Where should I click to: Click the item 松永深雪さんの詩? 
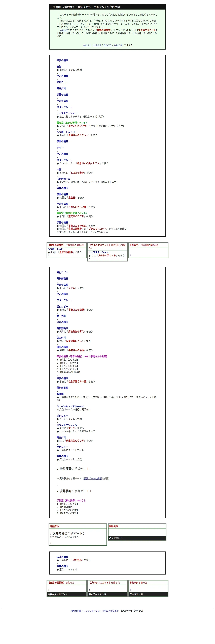(x=77, y=382)
